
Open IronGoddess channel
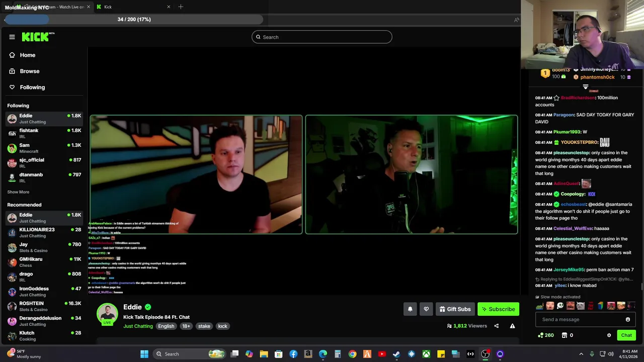(x=44, y=292)
